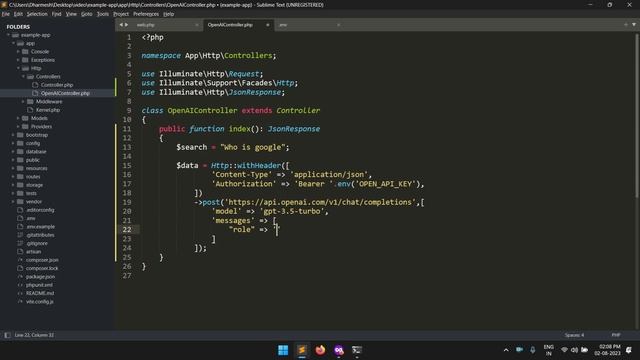Click the resources folder in the sidebar
640x360 pixels.
(x=36, y=168)
